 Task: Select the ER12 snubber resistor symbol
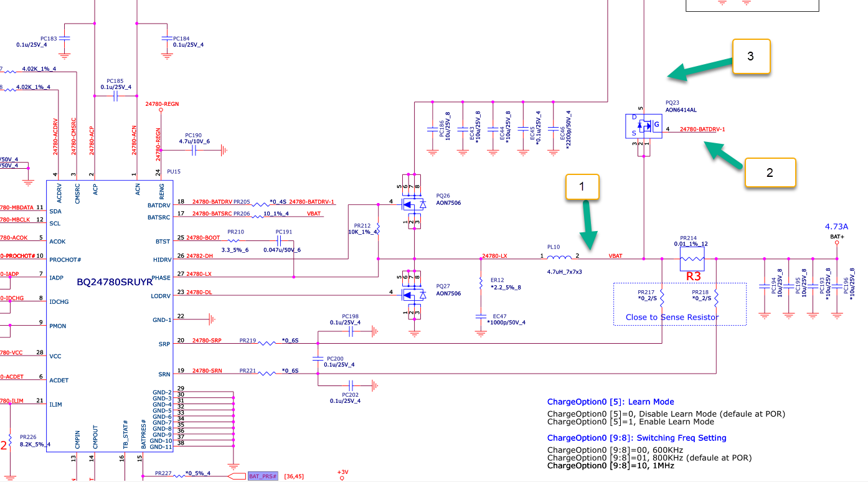(480, 283)
